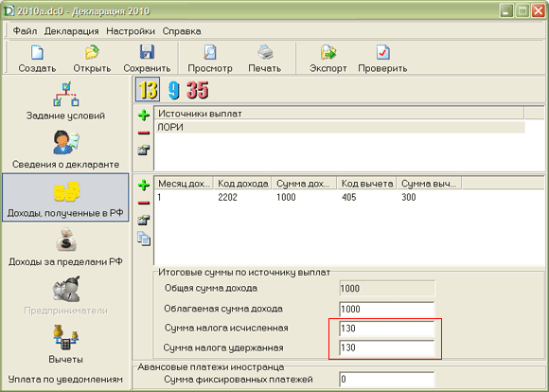The image size is (549, 392).
Task: Select income code cell 2202
Action: (x=227, y=197)
